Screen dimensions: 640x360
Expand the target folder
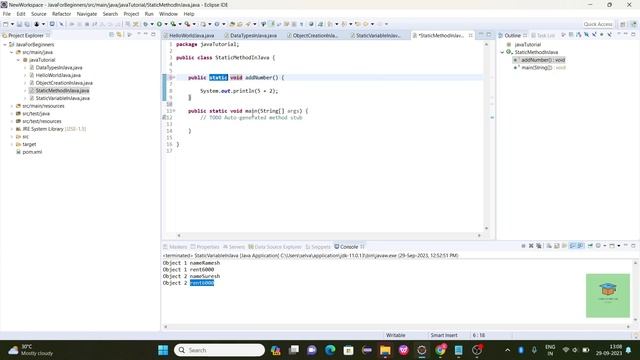click(11, 144)
